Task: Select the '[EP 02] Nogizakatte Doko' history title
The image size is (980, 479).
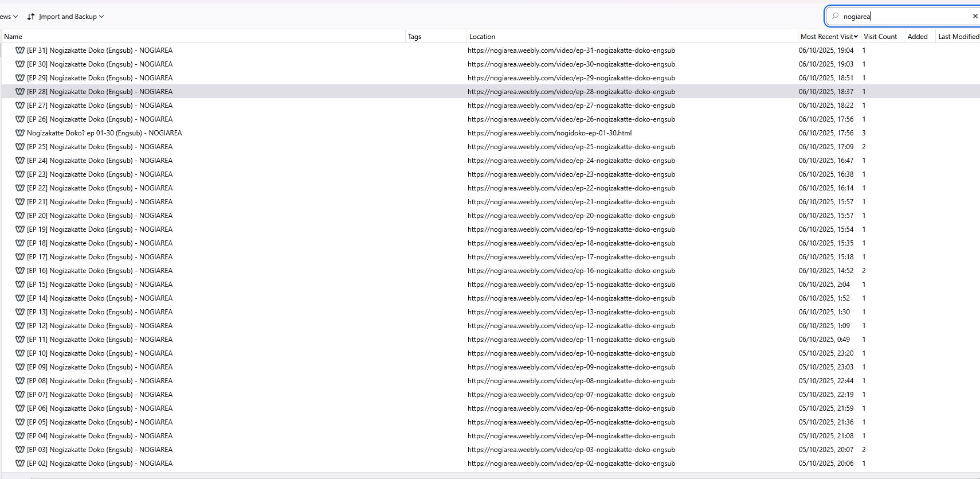Action: pos(100,464)
